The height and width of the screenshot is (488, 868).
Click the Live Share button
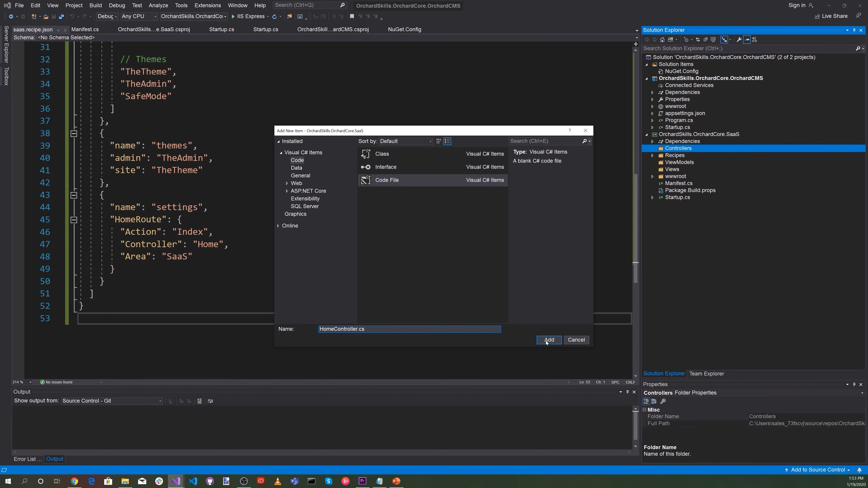[x=831, y=16]
